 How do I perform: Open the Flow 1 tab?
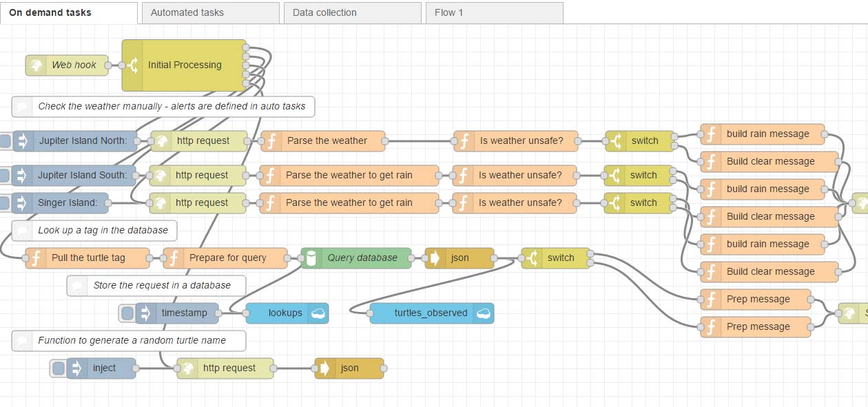click(x=494, y=12)
